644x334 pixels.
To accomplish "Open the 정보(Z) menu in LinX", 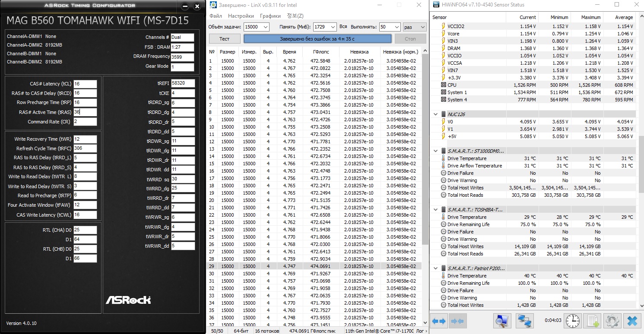I will click(x=295, y=16).
